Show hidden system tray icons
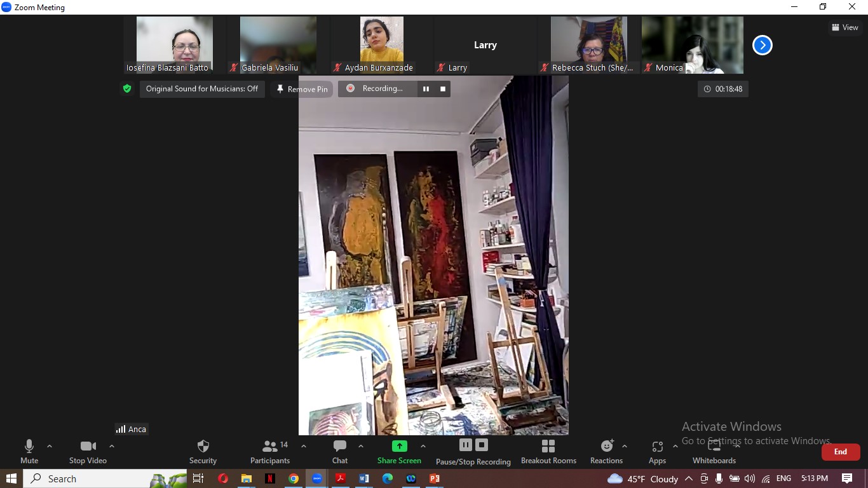The height and width of the screenshot is (488, 868). 689,478
